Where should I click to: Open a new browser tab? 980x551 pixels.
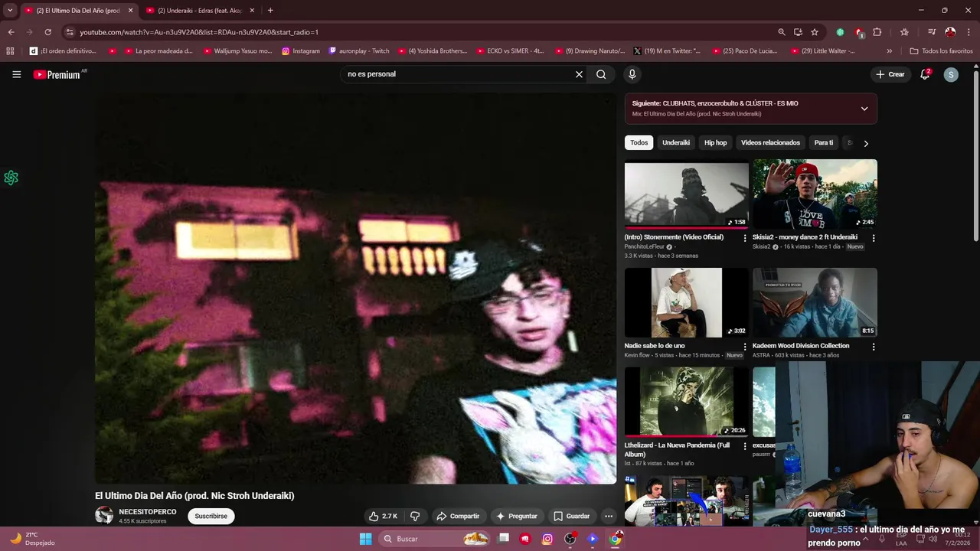click(270, 10)
